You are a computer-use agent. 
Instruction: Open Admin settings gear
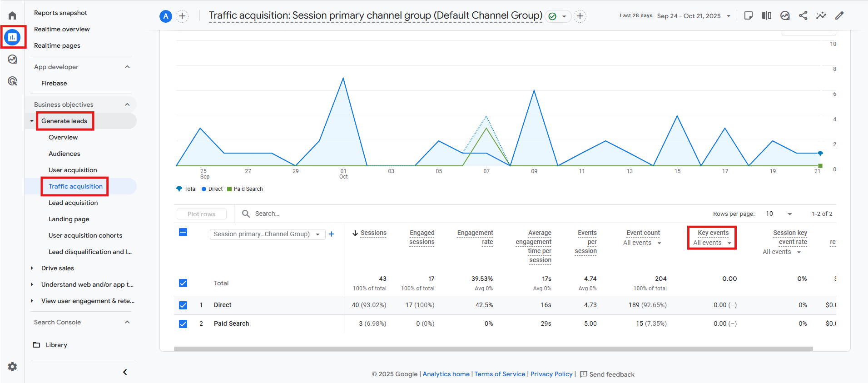coord(12,366)
